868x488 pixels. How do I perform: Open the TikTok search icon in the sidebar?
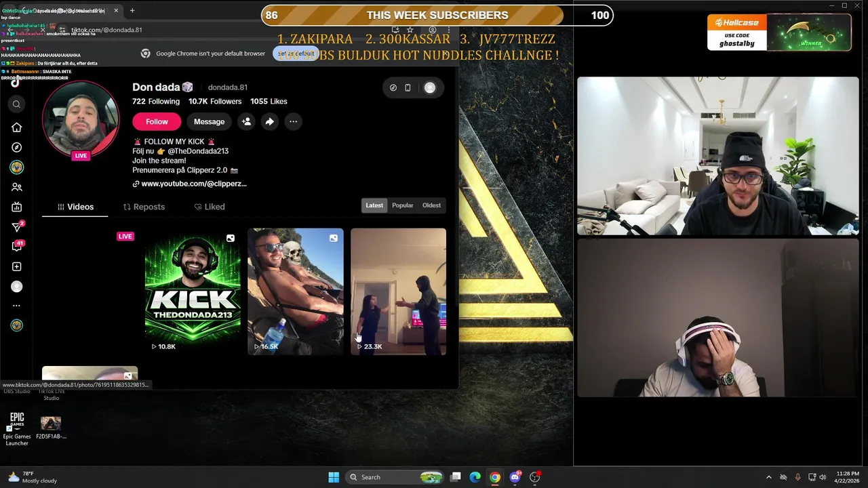[17, 104]
